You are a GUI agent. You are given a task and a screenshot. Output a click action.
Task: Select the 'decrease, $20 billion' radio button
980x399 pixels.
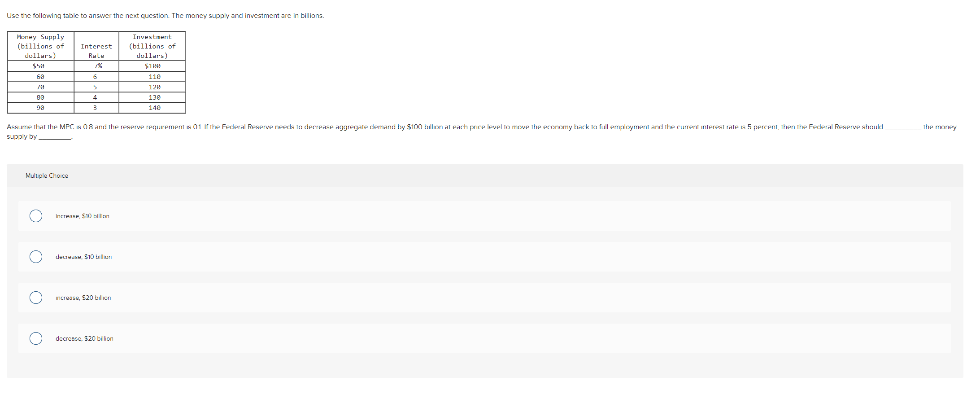36,338
